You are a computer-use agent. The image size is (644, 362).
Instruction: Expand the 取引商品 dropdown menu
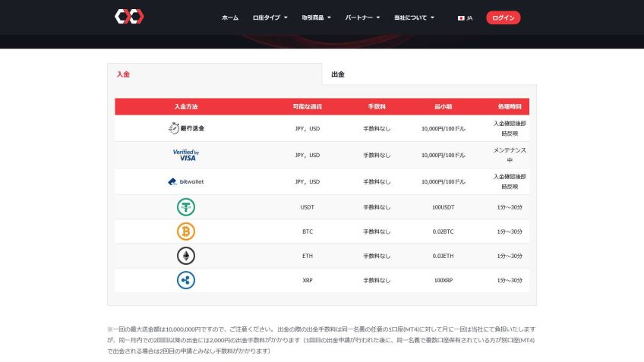[316, 17]
